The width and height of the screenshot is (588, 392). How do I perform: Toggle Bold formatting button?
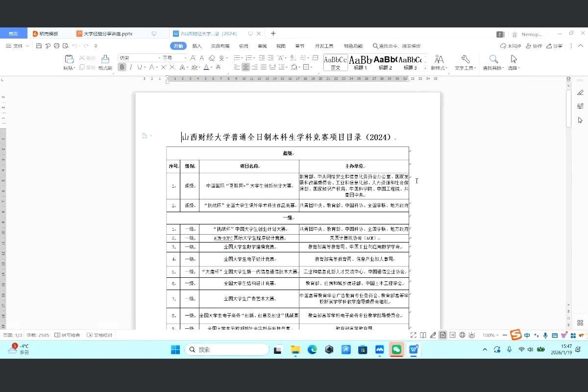click(x=122, y=67)
